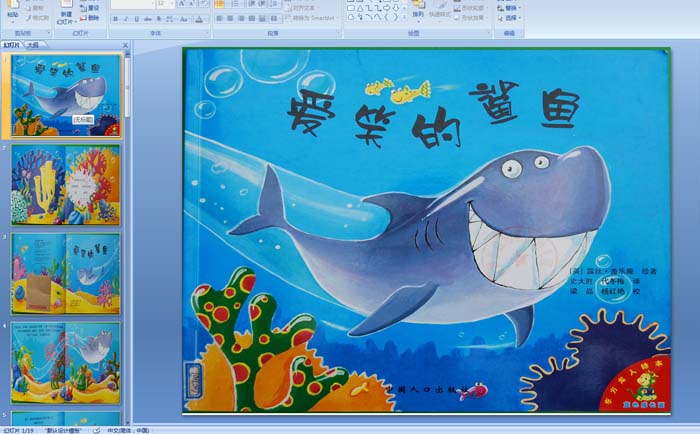The width and height of the screenshot is (700, 434).
Task: Expand the shapes gallery More arrow
Action: tap(404, 17)
